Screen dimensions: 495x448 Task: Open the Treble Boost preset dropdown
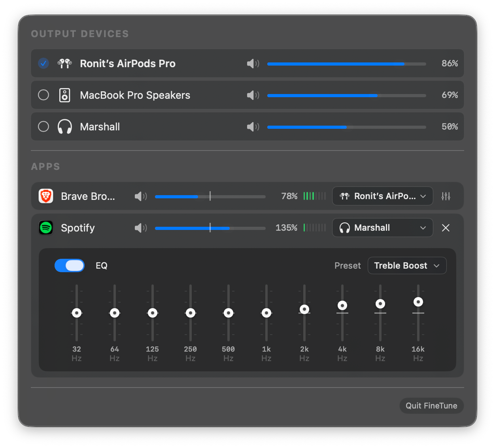(407, 265)
